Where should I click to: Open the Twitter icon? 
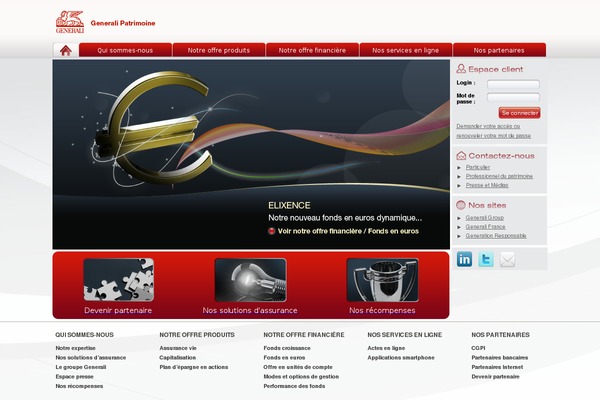pyautogui.click(x=486, y=259)
